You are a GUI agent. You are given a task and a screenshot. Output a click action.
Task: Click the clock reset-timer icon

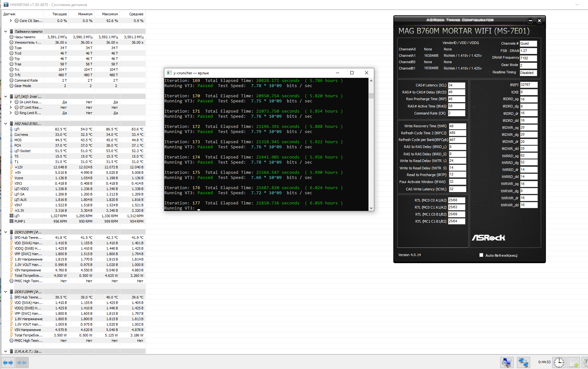coord(559,362)
